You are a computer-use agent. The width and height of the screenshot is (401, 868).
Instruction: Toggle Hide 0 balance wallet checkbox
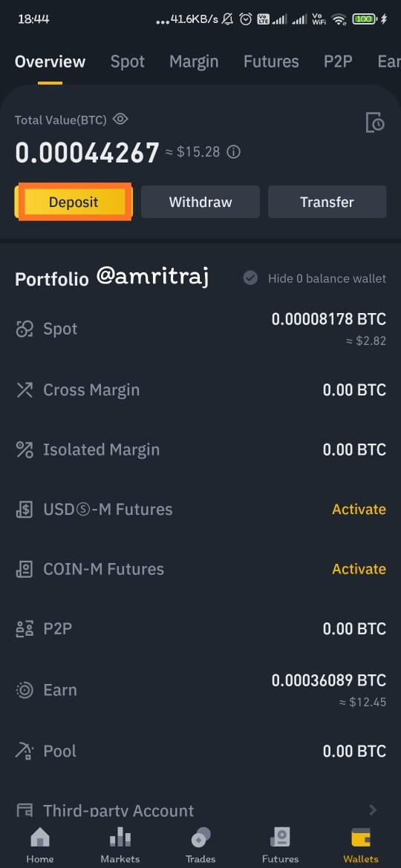(250, 278)
